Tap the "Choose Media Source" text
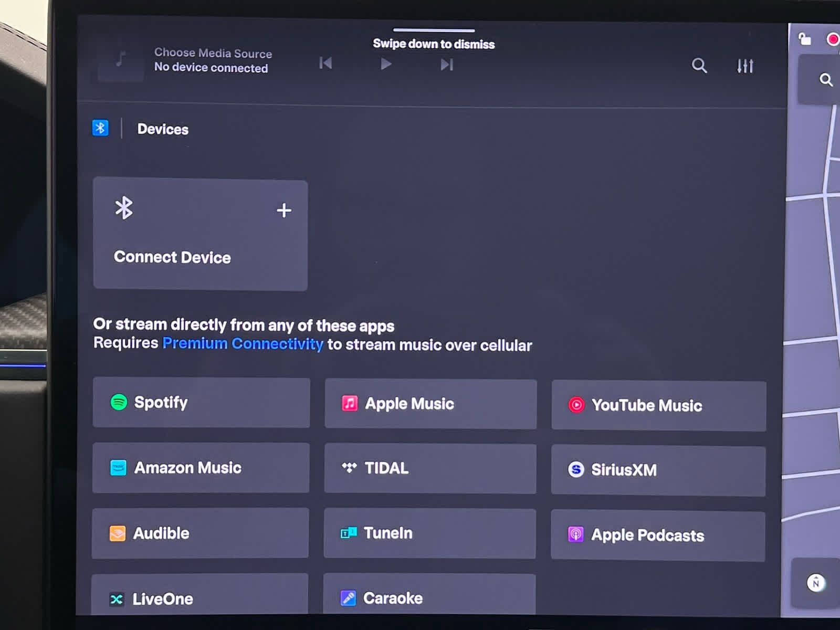Viewport: 840px width, 630px height. 213,53
